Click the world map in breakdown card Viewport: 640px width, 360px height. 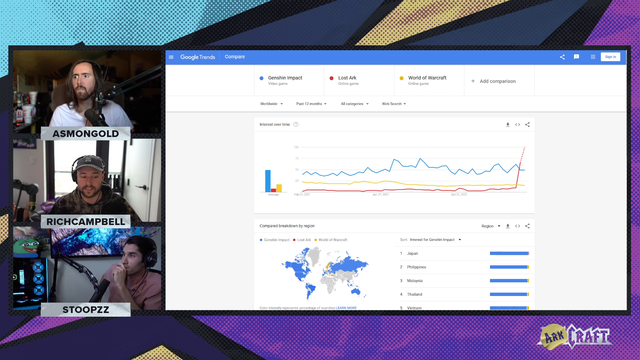coord(325,272)
